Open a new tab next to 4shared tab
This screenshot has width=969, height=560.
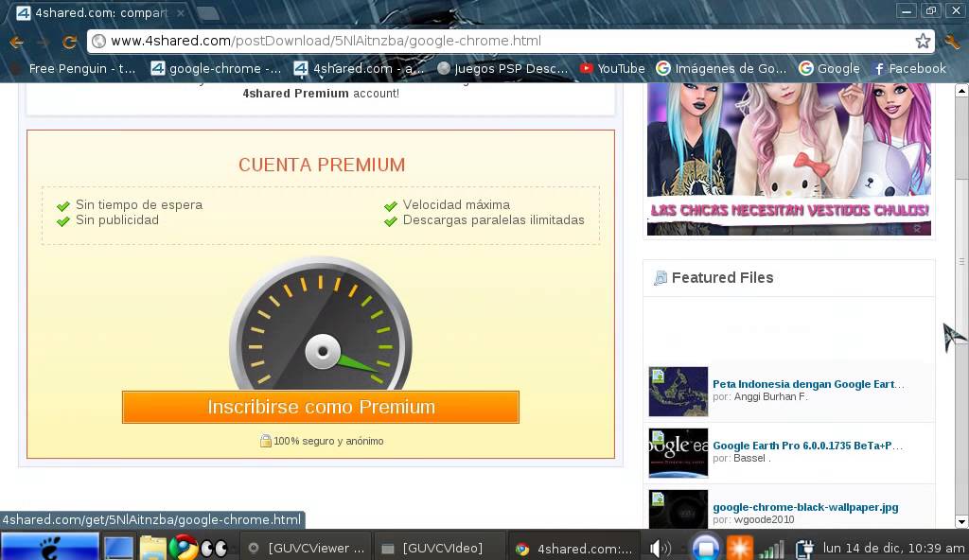(x=208, y=13)
